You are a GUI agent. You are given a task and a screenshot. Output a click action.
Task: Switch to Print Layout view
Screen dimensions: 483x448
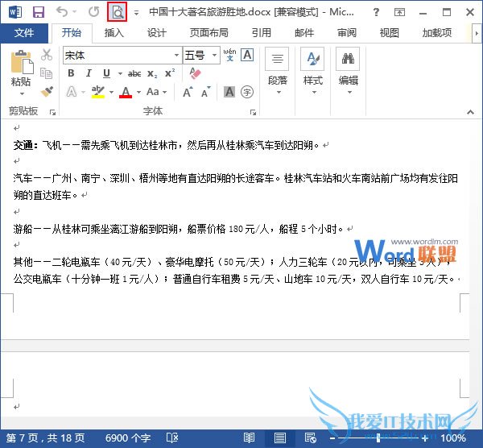[279, 438]
